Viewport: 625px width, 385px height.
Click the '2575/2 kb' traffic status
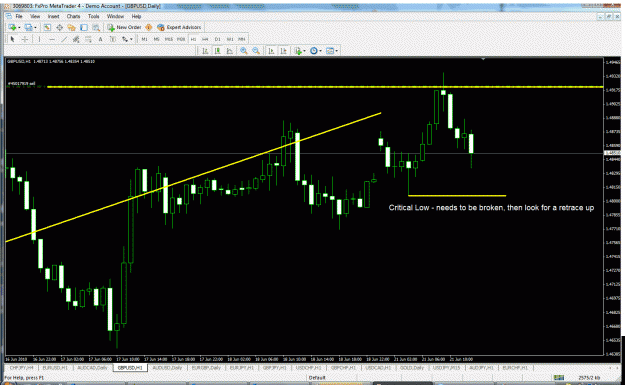589,377
